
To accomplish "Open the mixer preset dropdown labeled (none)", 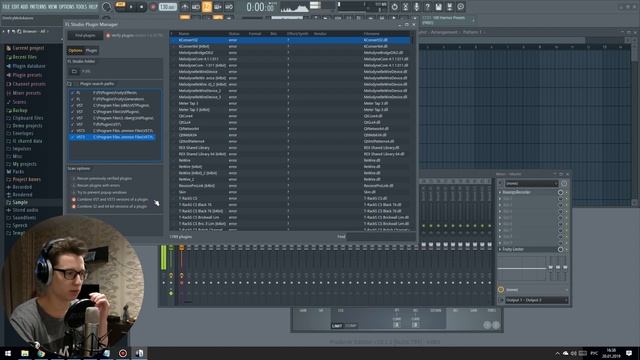I will (531, 183).
